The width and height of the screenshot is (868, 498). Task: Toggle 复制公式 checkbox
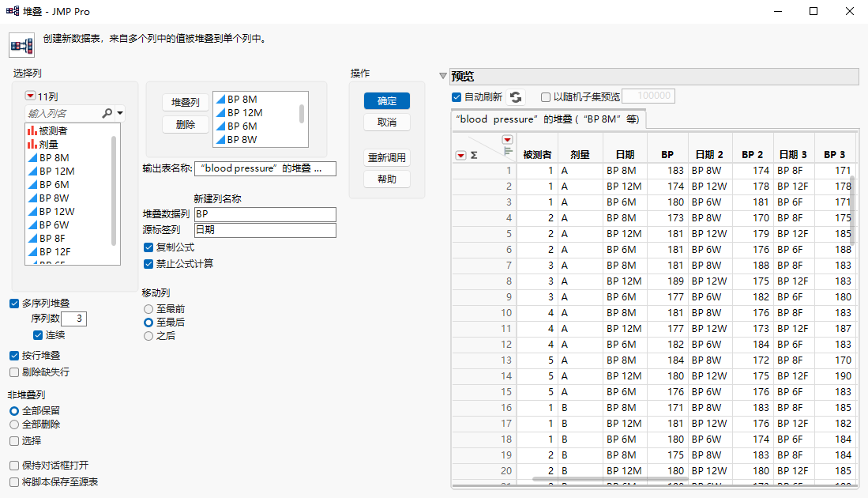click(x=148, y=247)
